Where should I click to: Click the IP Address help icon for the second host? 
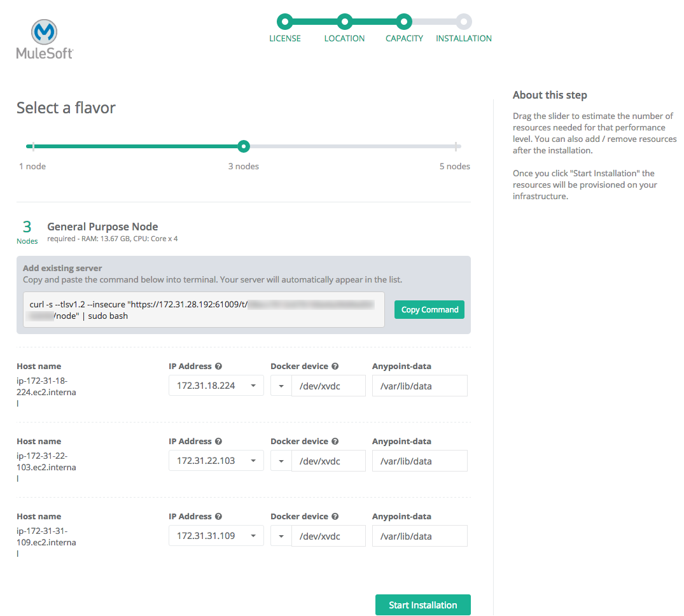pos(218,442)
